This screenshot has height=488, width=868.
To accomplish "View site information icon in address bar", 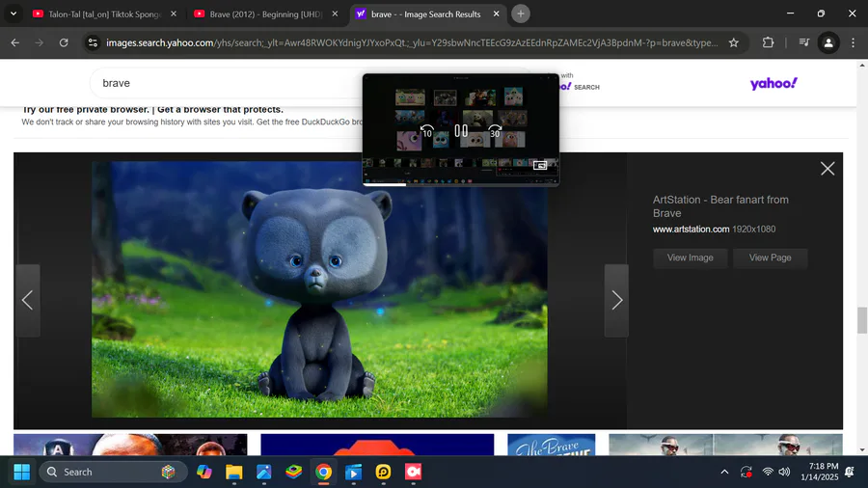I will coord(93,42).
